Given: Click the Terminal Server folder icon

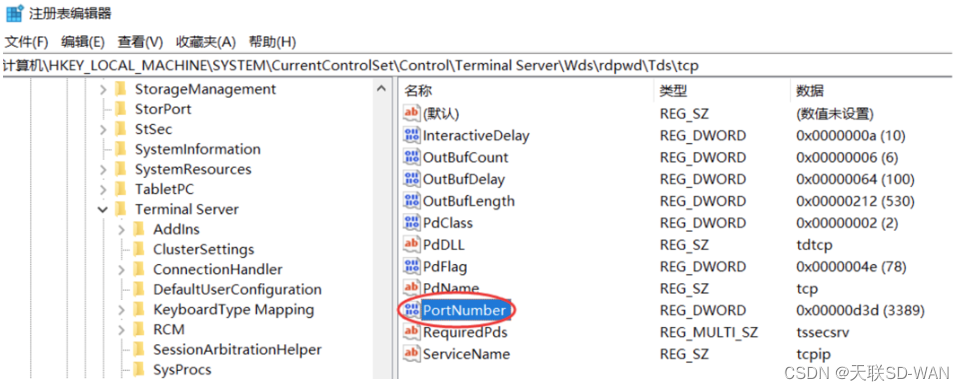Looking at the screenshot, I should 120,209.
